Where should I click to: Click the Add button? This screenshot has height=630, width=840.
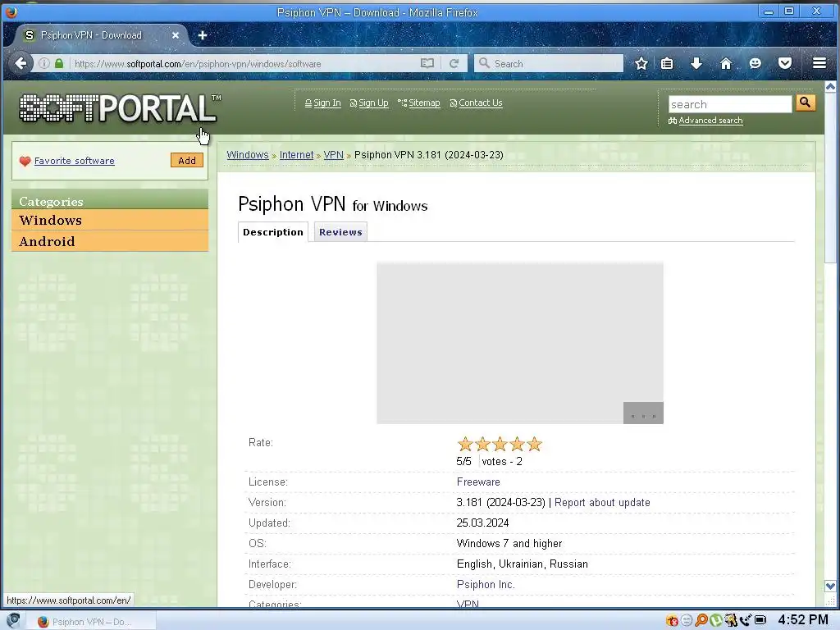click(187, 160)
